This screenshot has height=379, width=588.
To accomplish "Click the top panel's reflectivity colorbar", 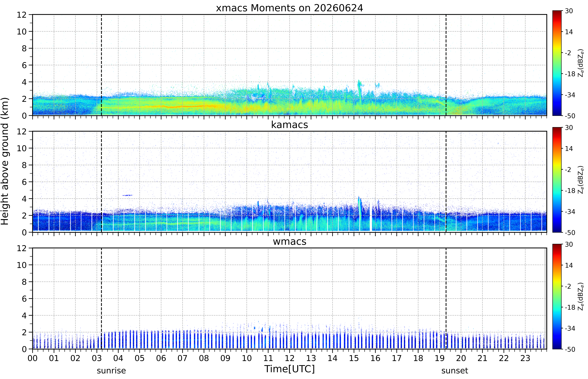I will 557,63.
